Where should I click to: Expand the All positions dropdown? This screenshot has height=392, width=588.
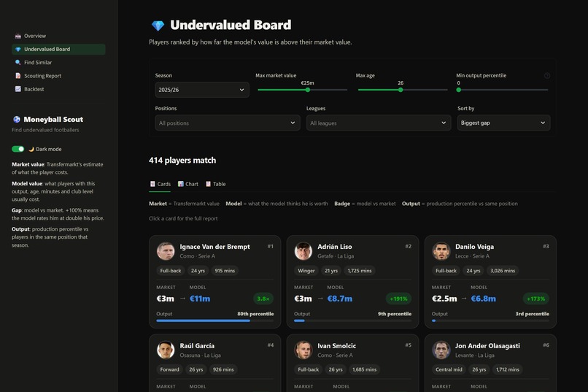[x=228, y=123]
